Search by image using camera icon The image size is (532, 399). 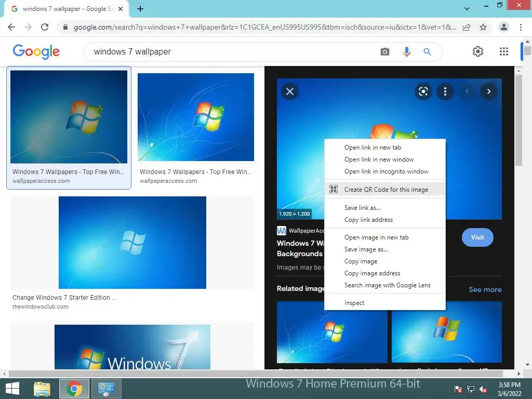coord(385,51)
